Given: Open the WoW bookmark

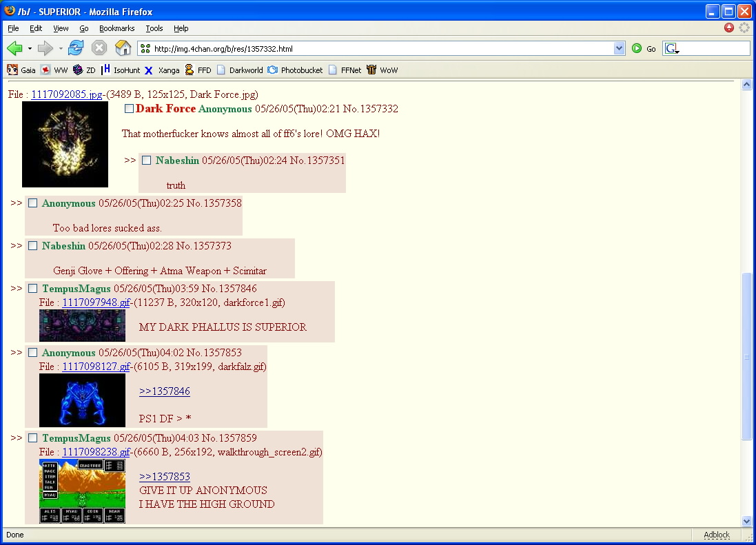Looking at the screenshot, I should (382, 70).
